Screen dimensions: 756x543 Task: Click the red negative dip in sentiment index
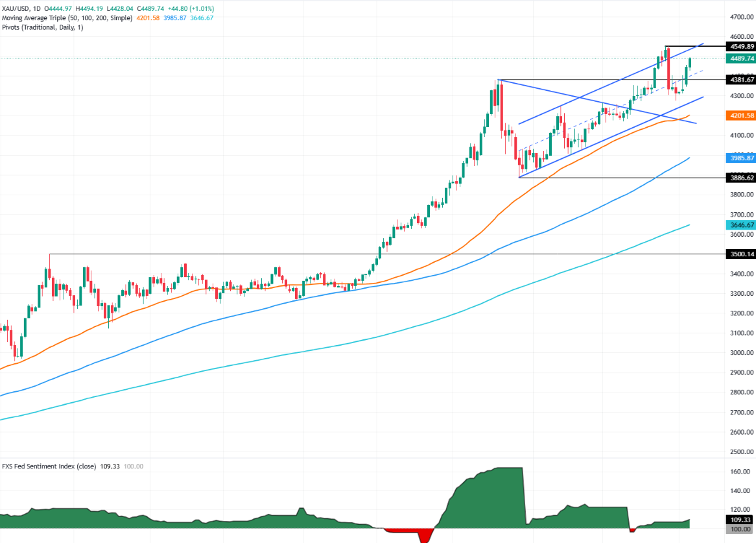click(x=425, y=534)
